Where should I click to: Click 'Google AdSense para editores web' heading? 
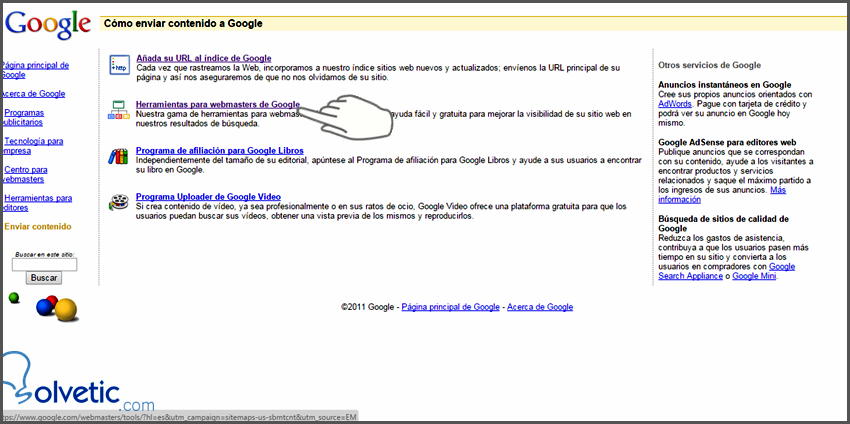pyautogui.click(x=727, y=142)
